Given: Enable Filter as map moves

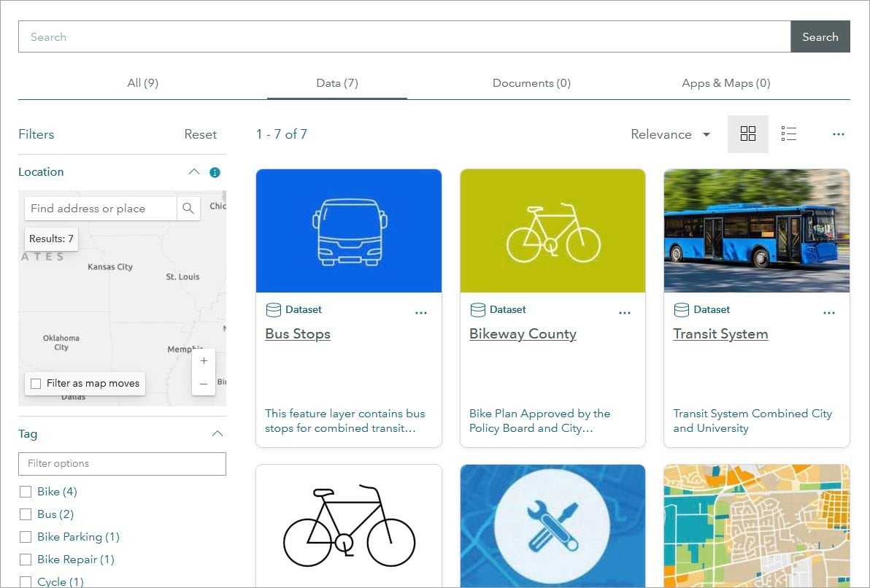Looking at the screenshot, I should coord(36,384).
